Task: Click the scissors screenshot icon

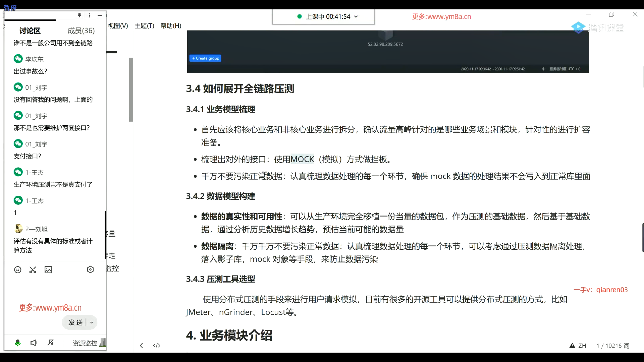Action: pyautogui.click(x=33, y=270)
